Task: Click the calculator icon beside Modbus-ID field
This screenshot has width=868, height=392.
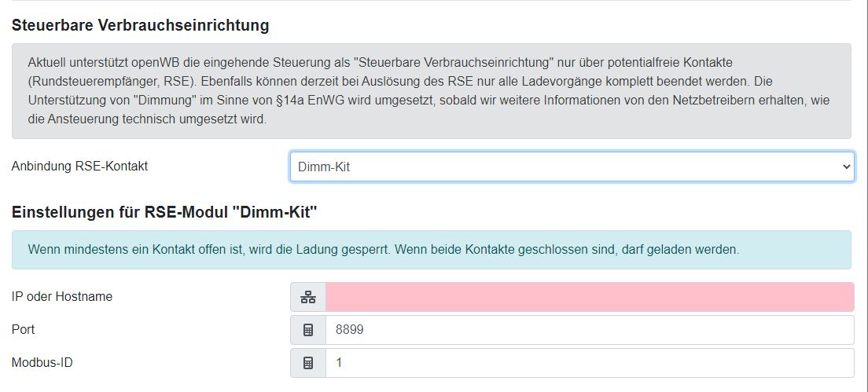Action: pyautogui.click(x=308, y=363)
